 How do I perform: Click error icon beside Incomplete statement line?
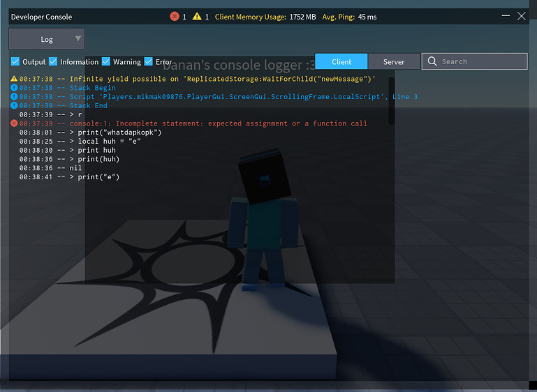(x=14, y=123)
